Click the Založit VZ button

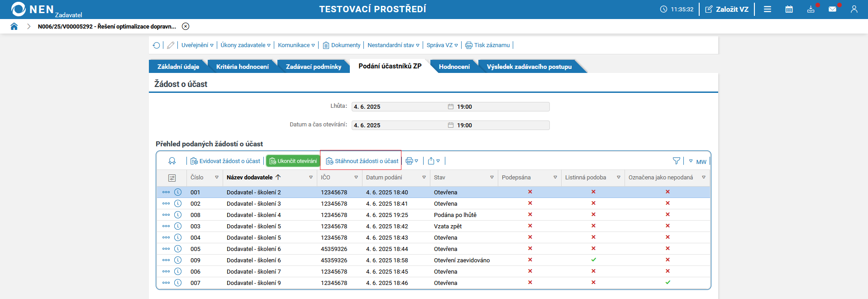pos(727,9)
